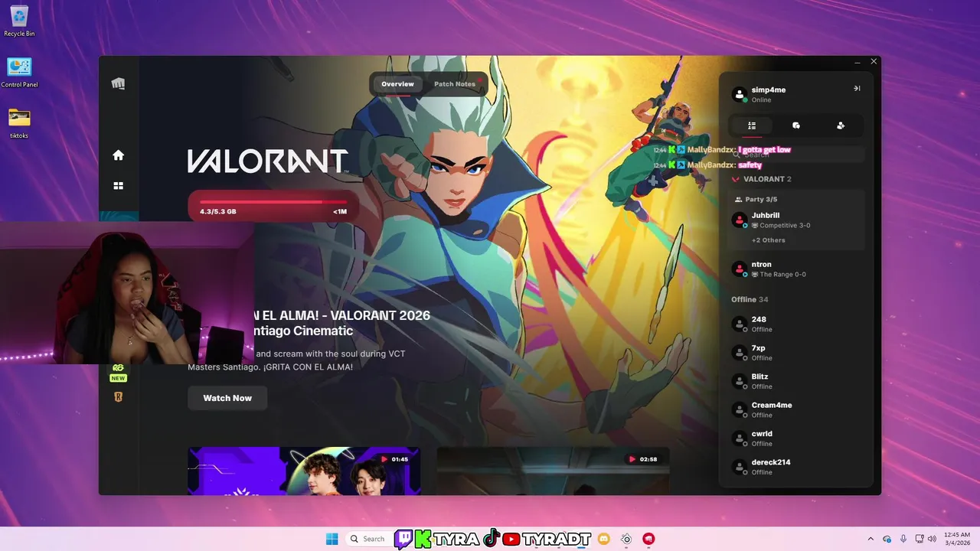The image size is (980, 551).
Task: Open SteelSeries app in the taskbar
Action: pyautogui.click(x=626, y=539)
